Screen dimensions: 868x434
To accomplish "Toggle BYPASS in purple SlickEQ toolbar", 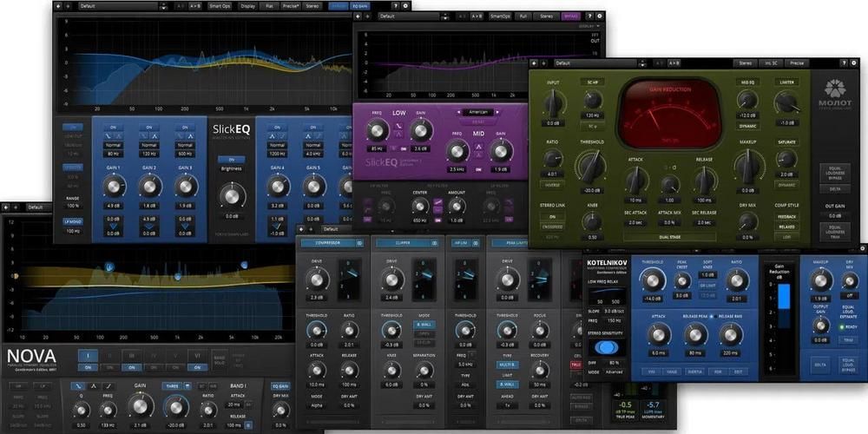I will (x=571, y=16).
